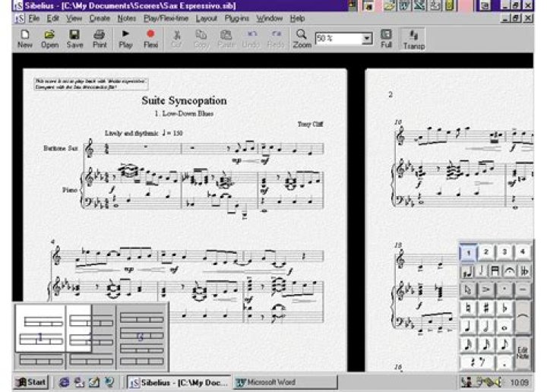The height and width of the screenshot is (392, 547).
Task: Toggle the flat accidental on keypad
Action: click(504, 308)
